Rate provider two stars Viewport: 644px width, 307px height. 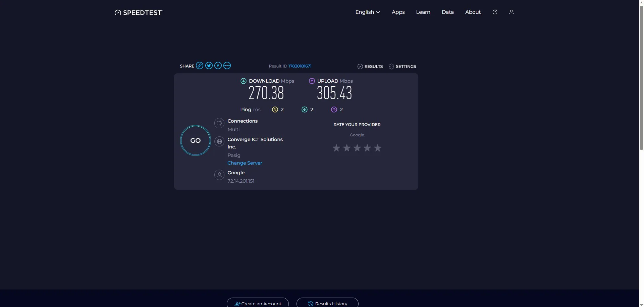point(347,148)
